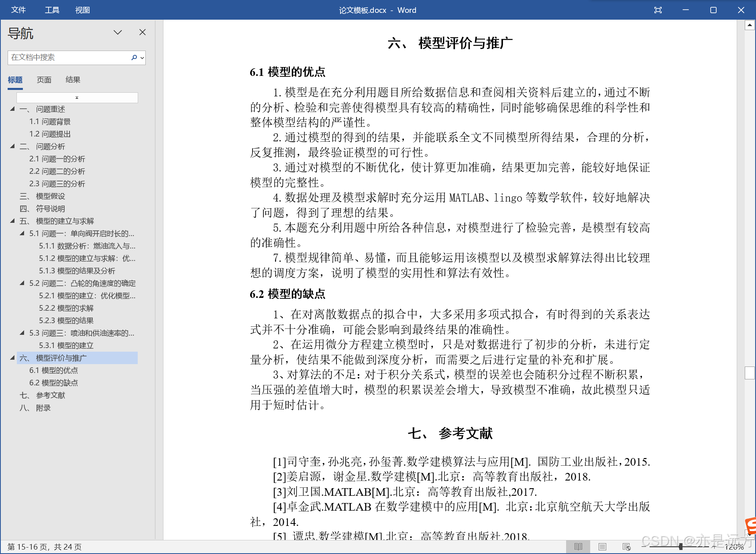The width and height of the screenshot is (756, 554).
Task: Collapse the 五、模型的建立与求解 heading
Action: pyautogui.click(x=12, y=221)
